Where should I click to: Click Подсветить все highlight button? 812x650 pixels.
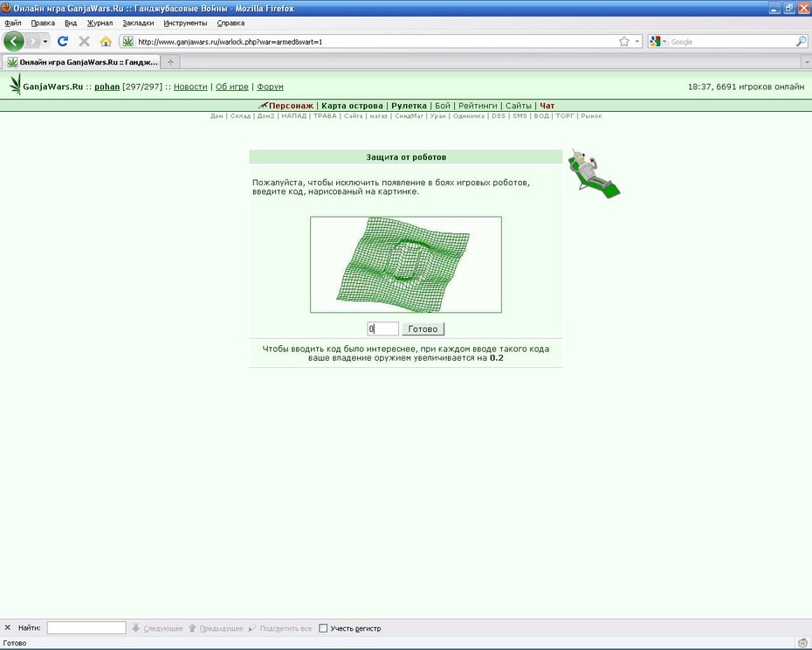coord(280,628)
